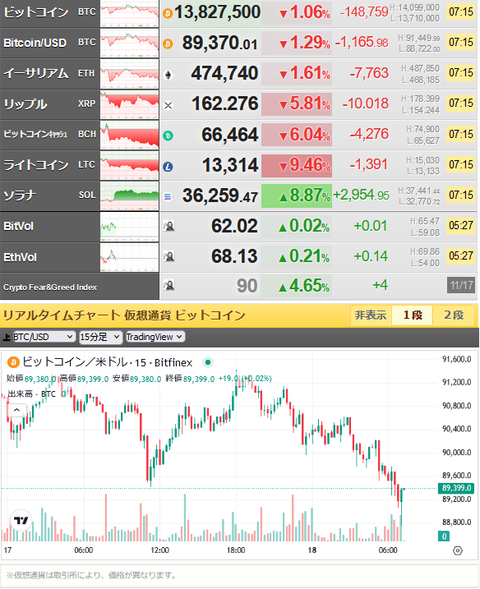Click the icon beside Fear&Greed value 90
The height and width of the screenshot is (589, 480).
[169, 286]
